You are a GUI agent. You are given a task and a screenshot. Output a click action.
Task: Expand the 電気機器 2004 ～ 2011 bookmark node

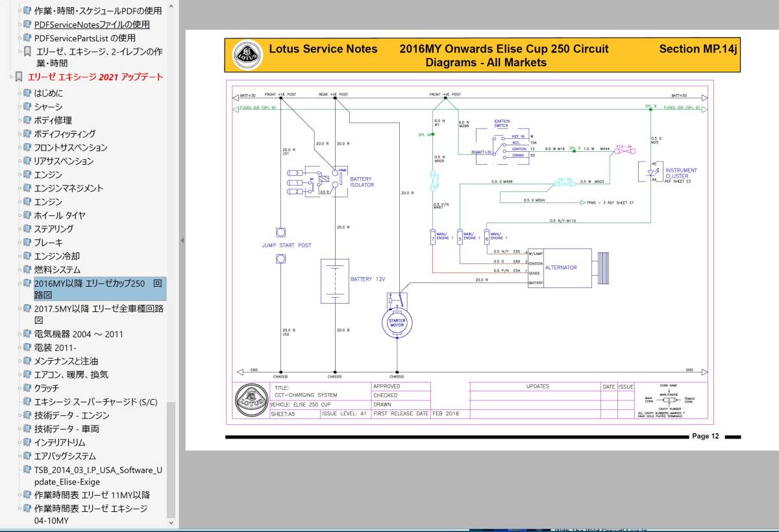[19, 334]
